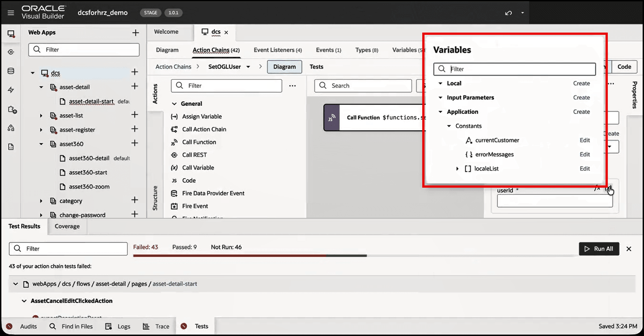Click the userId input field
This screenshot has width=644, height=336.
coord(555,201)
